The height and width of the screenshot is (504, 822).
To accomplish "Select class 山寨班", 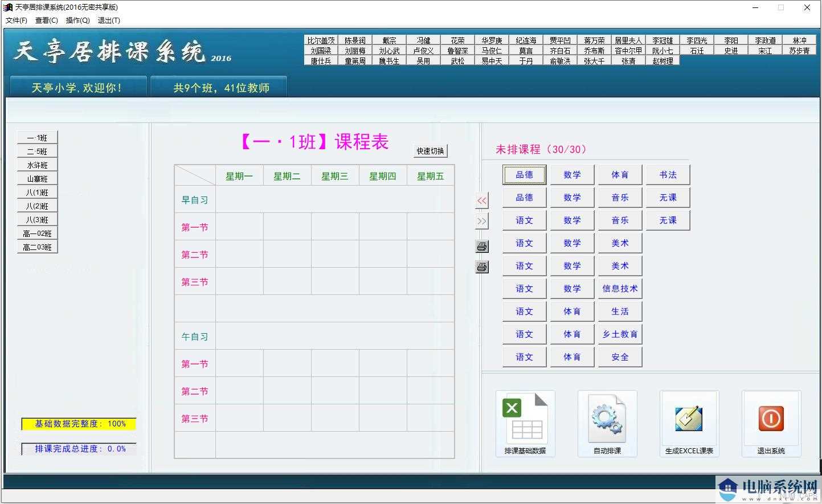I will click(38, 179).
